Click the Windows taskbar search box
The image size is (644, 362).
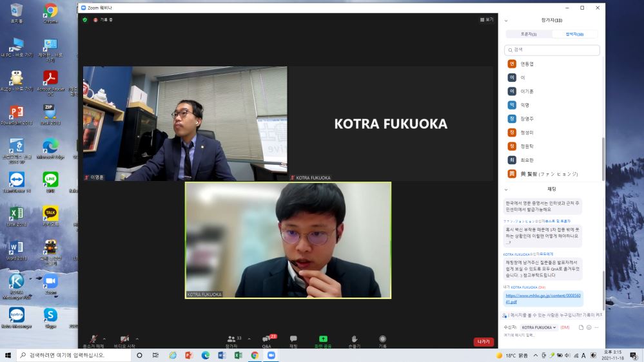pos(73,356)
